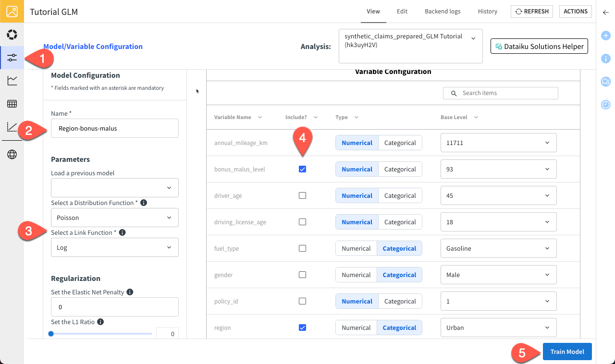The width and height of the screenshot is (615, 364).
Task: Open the Distribution Function dropdown showing Poisson
Action: [x=114, y=218]
